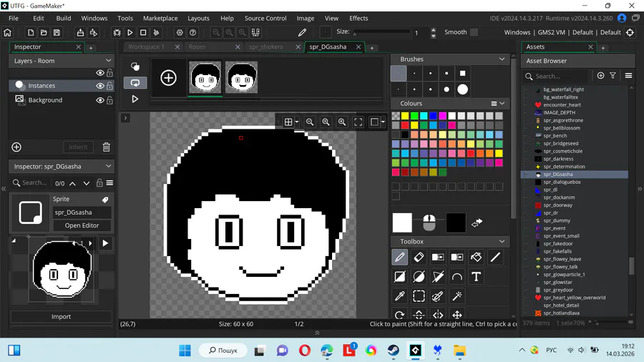Viewport: 644px width, 362px height.
Task: Lock the Background layer
Action: (109, 100)
